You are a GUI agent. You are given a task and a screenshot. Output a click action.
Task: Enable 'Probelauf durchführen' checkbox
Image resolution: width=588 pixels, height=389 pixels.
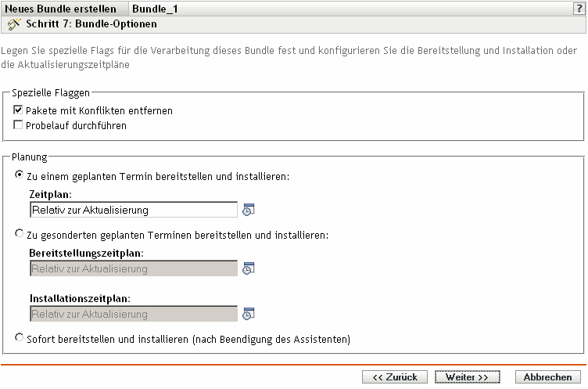[18, 125]
